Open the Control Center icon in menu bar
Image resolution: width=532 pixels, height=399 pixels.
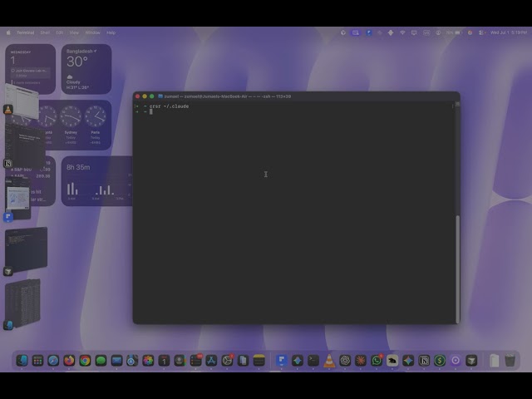click(x=481, y=32)
